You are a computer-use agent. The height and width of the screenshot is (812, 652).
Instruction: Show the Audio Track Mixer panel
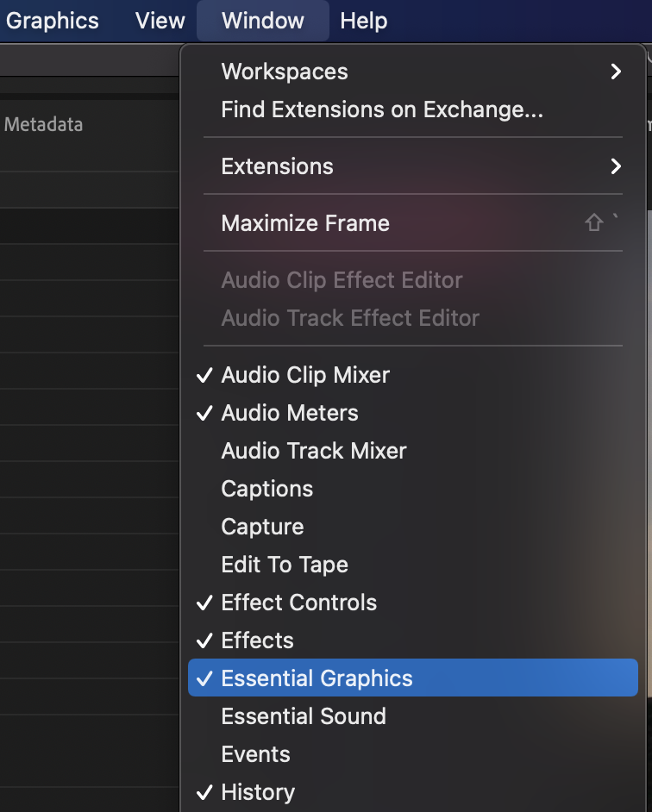[314, 451]
